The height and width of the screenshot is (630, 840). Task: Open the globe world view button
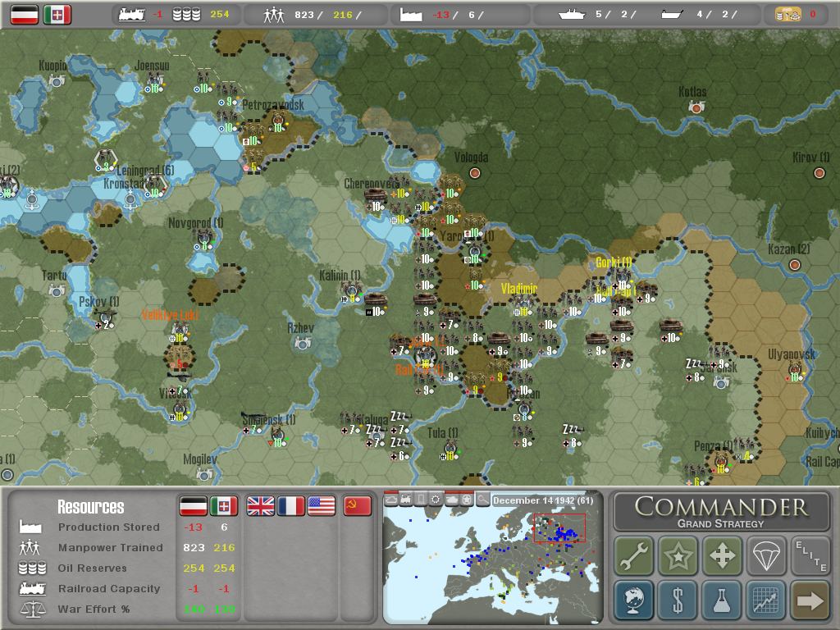point(633,600)
